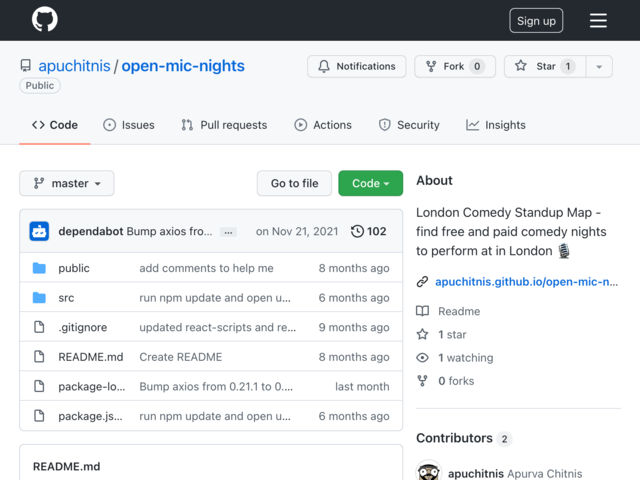Open commit 'Create README'

point(181,357)
